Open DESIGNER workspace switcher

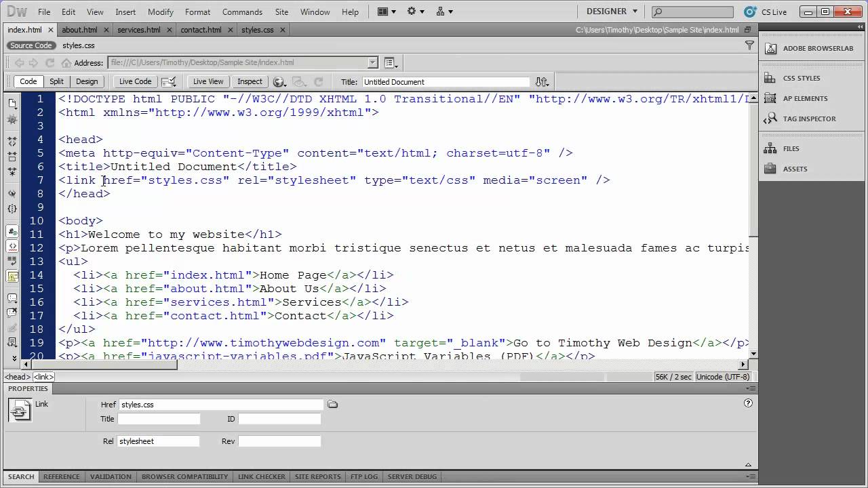click(x=612, y=12)
